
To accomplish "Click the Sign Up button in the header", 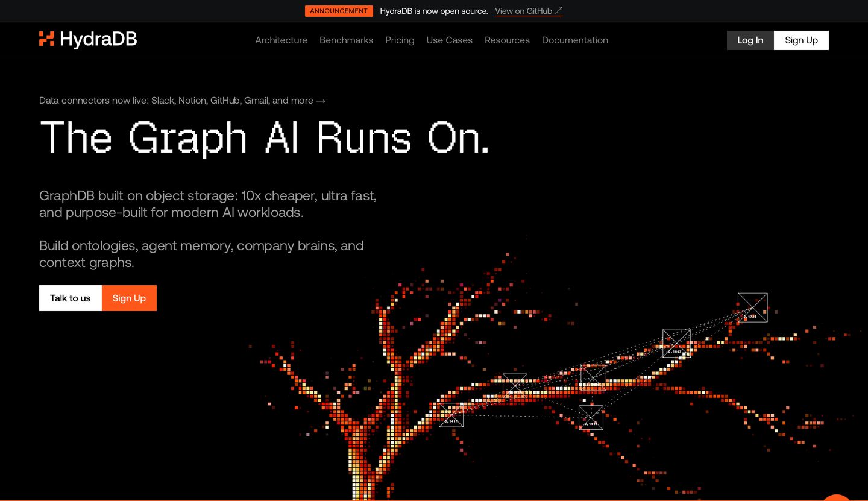I will coord(801,40).
